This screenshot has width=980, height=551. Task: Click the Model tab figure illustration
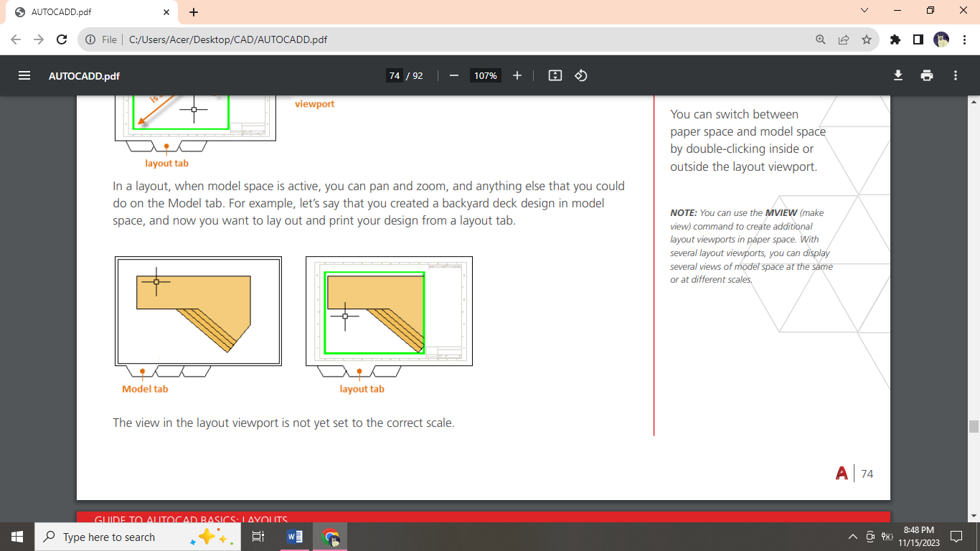(198, 316)
